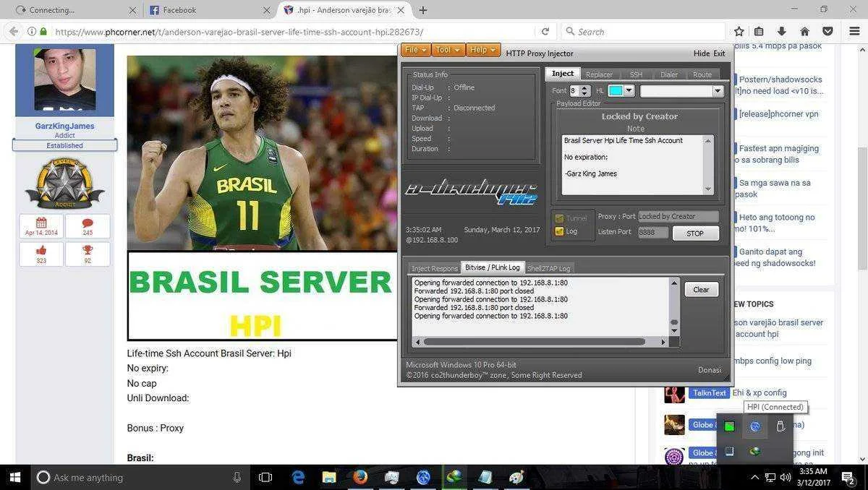Open a new browser tab
The height and width of the screenshot is (490, 868).
(423, 10)
